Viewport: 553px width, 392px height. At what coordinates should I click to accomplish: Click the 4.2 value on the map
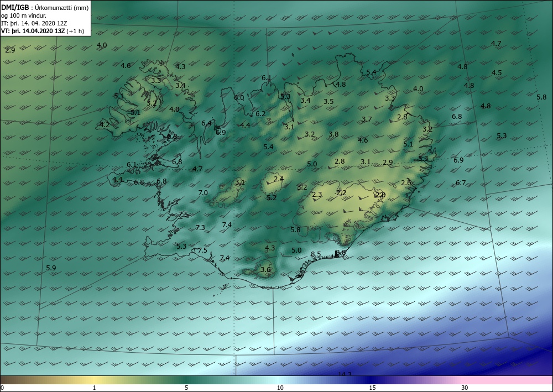point(105,124)
